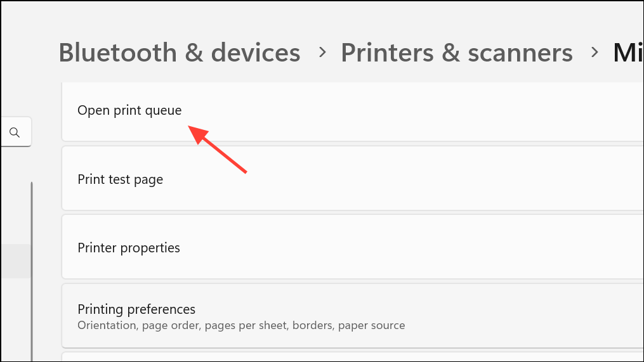Image resolution: width=644 pixels, height=362 pixels.
Task: Click the chevron after Bluetooth & devices
Action: [322, 53]
